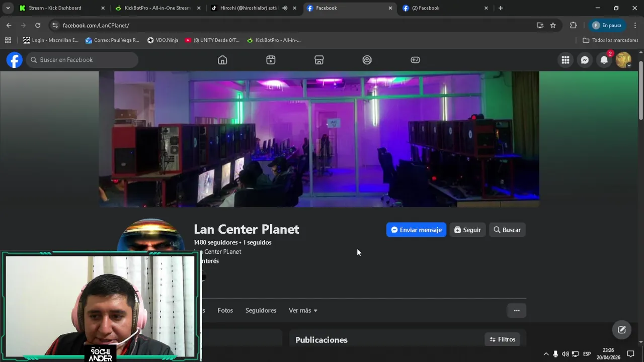
Task: Open notifications bell icon
Action: tap(604, 60)
